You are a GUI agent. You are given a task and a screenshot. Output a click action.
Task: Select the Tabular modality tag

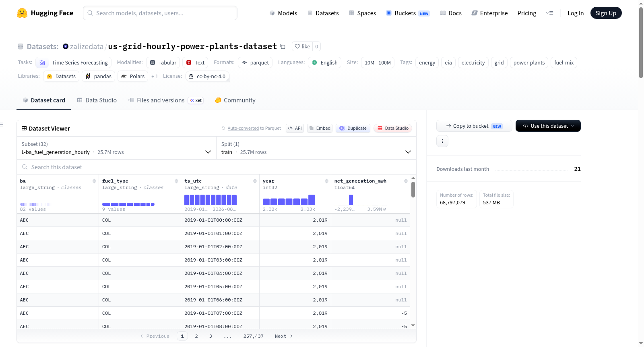(163, 62)
